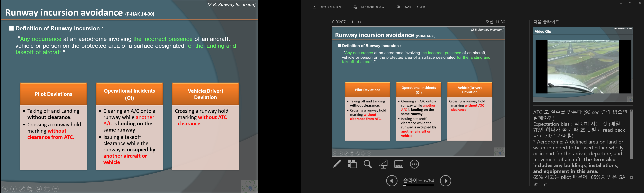Click pen icon on fullscreen slide overlay
This screenshot has width=644, height=193.
click(x=22, y=189)
